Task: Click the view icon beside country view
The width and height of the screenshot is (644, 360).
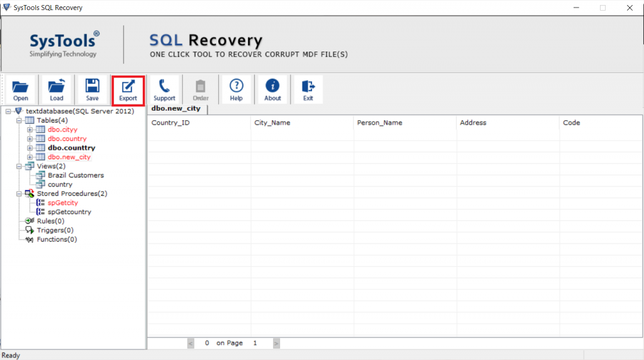Action: click(40, 184)
